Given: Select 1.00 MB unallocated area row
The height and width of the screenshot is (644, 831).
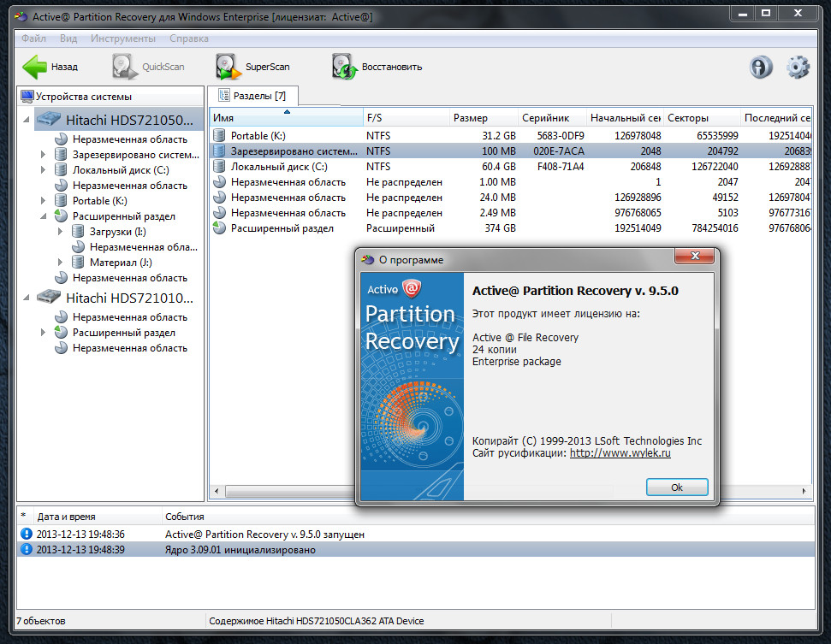Looking at the screenshot, I should (x=511, y=181).
